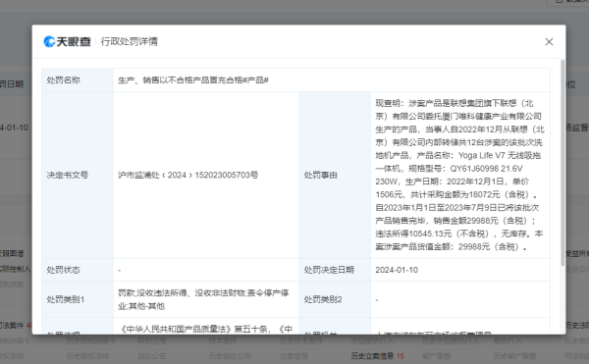Click the 处罚名称 label cell
Viewport: 589px width, 364px height.
pos(78,79)
